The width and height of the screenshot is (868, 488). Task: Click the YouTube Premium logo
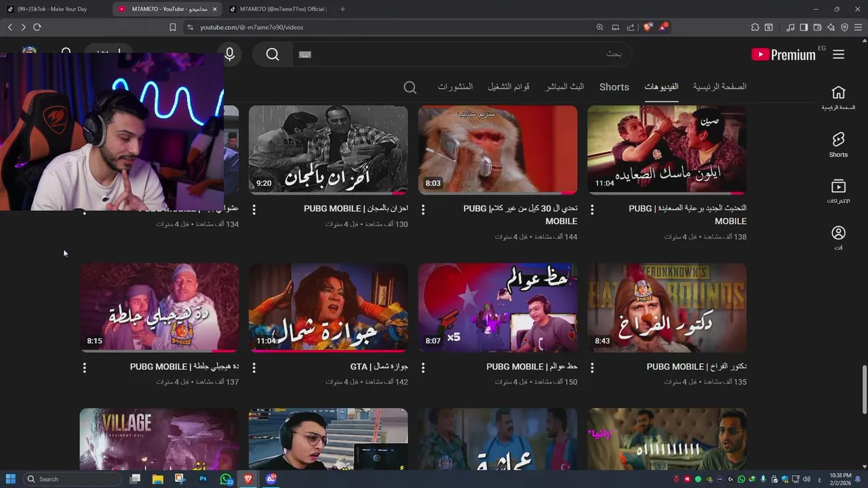783,55
